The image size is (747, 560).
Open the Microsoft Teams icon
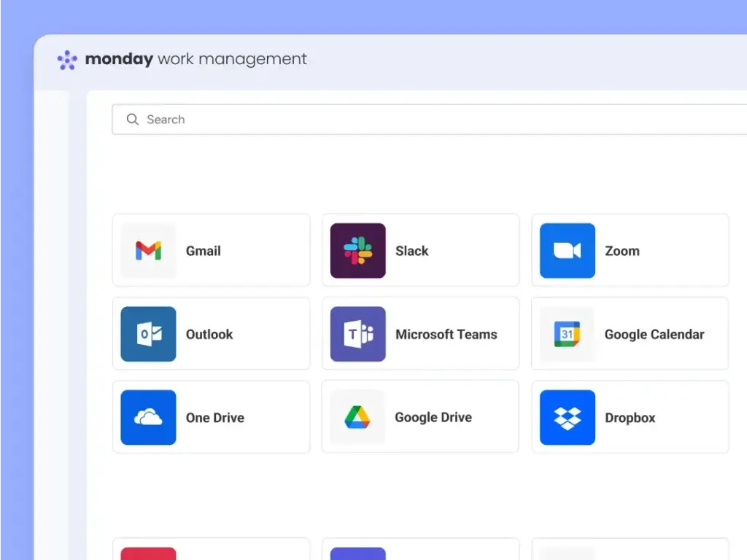(x=357, y=334)
